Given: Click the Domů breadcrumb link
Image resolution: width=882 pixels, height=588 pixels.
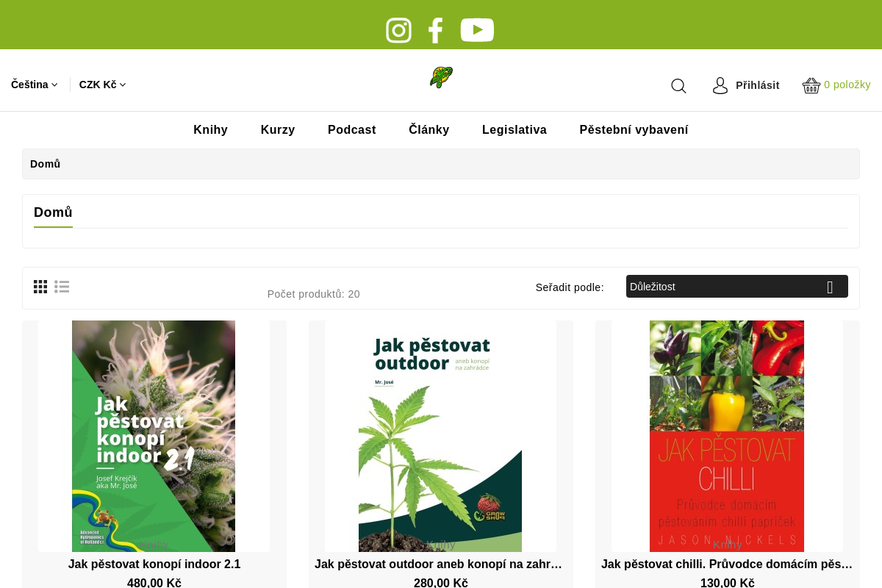Looking at the screenshot, I should pyautogui.click(x=46, y=164).
